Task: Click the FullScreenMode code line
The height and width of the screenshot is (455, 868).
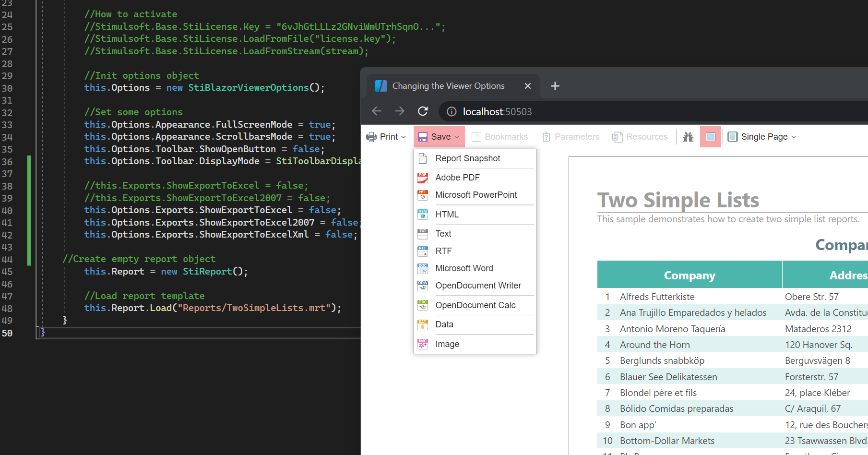Action: (210, 125)
